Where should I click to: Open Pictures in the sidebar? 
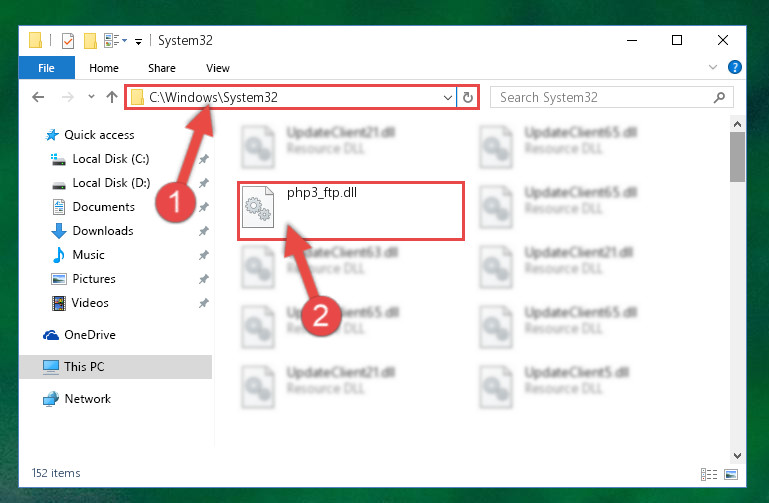[94, 278]
